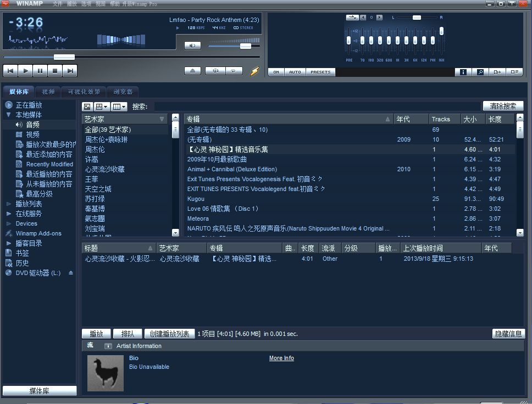
Task: Click the export arrow button beside the magnifier
Action: [x=497, y=72]
